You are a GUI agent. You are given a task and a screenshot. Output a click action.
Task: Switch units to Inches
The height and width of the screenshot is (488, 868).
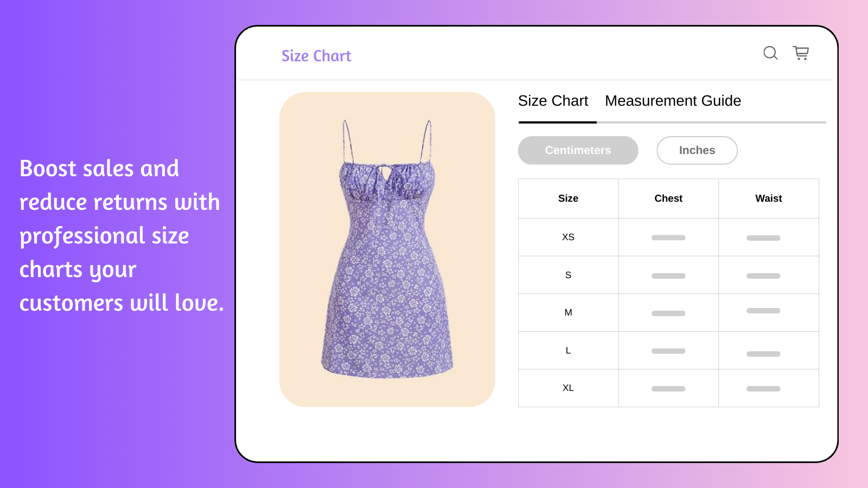point(697,150)
